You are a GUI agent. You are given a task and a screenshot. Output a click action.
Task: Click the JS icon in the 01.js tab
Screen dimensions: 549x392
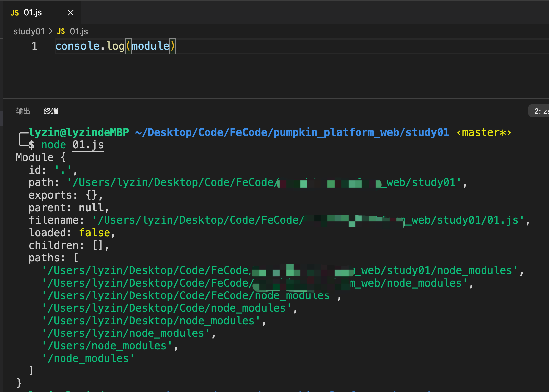15,13
